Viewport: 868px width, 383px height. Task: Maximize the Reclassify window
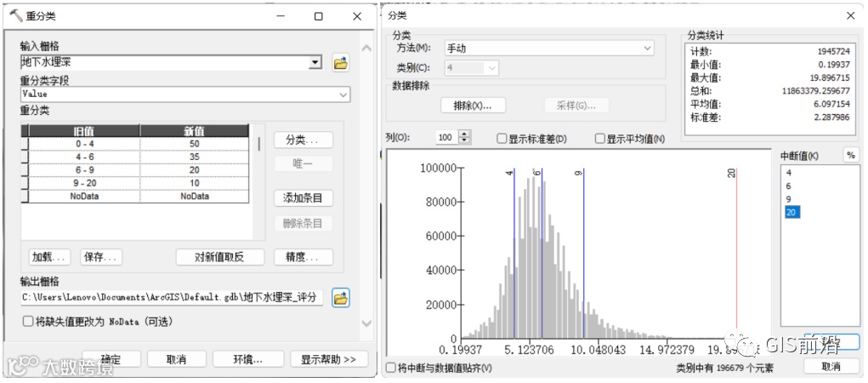(x=318, y=17)
